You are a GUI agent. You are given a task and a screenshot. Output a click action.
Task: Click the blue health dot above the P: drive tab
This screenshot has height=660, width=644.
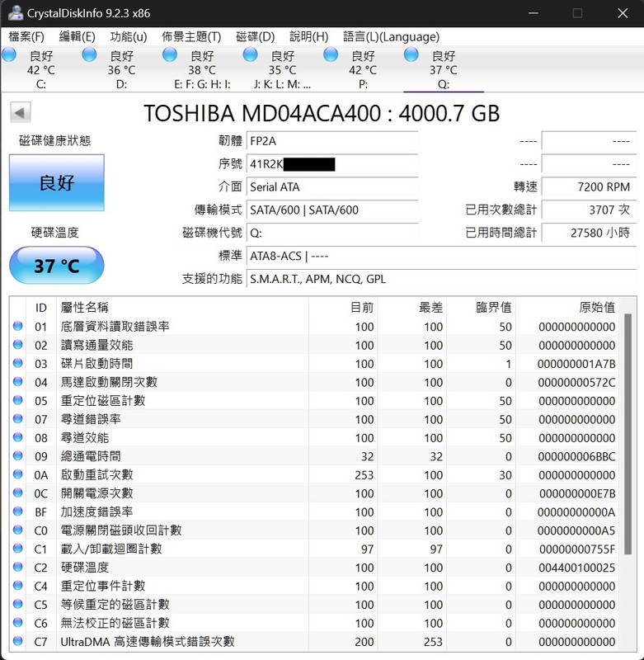click(331, 54)
